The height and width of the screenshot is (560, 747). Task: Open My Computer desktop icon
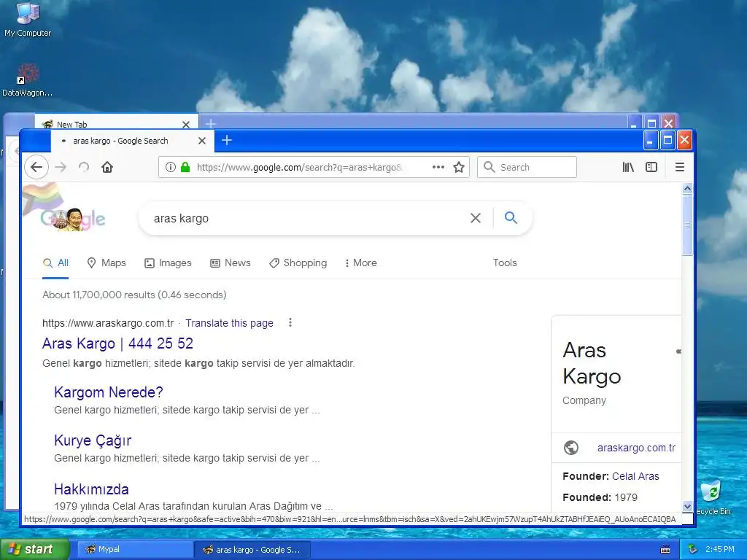(x=28, y=20)
